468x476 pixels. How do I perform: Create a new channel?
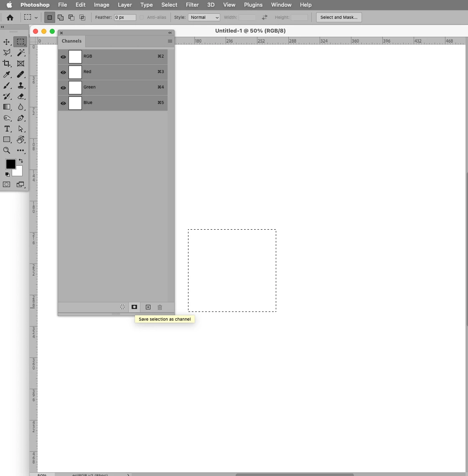[148, 307]
